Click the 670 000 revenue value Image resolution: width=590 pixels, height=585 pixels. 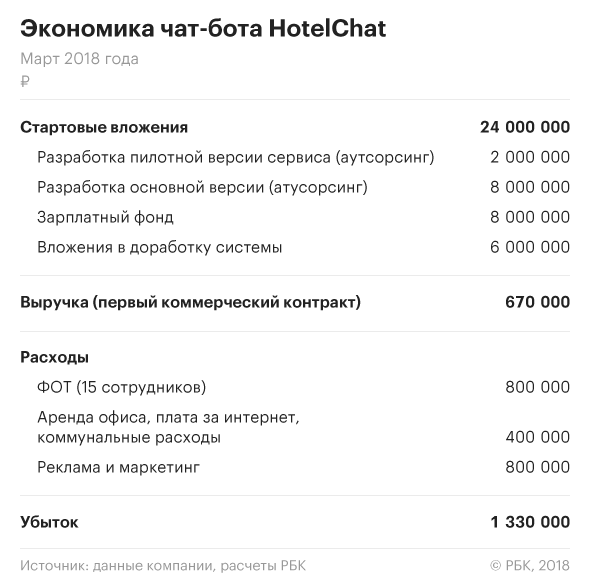click(x=537, y=302)
